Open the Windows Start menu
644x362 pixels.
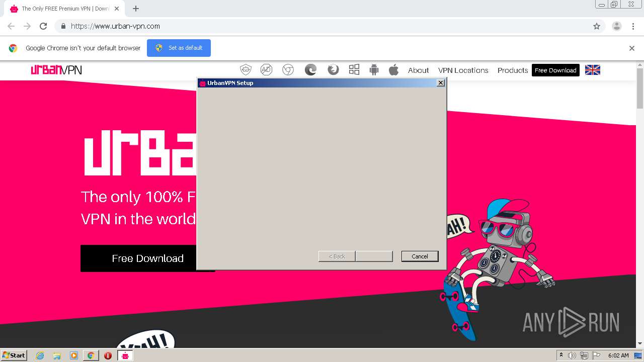point(14,355)
